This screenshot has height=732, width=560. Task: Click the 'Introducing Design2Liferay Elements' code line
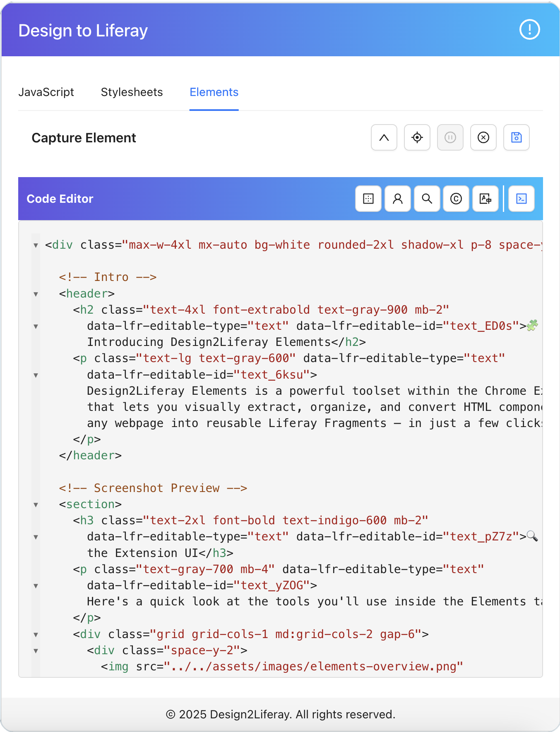coord(226,342)
